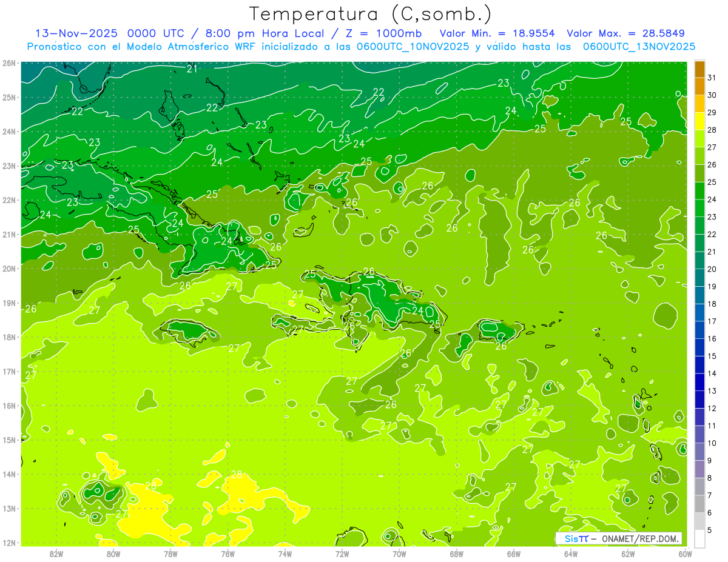Screen dimensions: 728x562
Task: Click the '31' value on the color legend
Action: [712, 78]
